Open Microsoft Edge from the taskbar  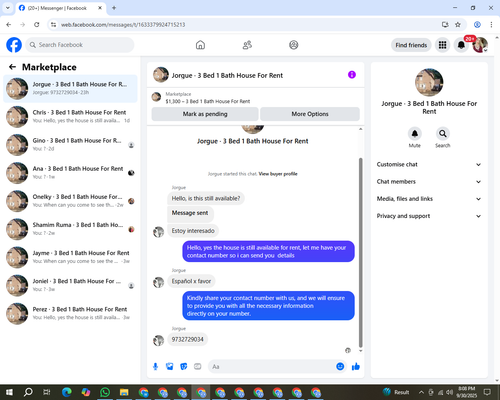point(67,392)
